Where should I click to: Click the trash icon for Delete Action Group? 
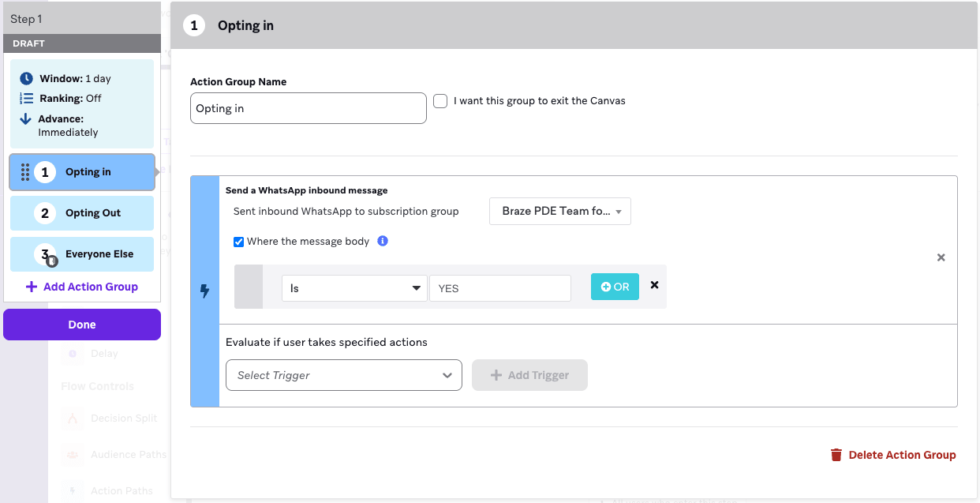coord(836,455)
